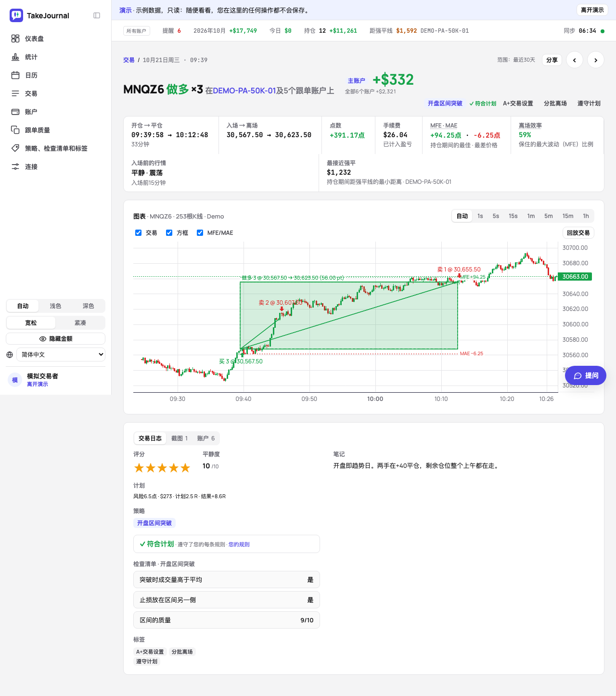The width and height of the screenshot is (616, 696).
Task: Open the 所有账户 account filter
Action: point(137,31)
